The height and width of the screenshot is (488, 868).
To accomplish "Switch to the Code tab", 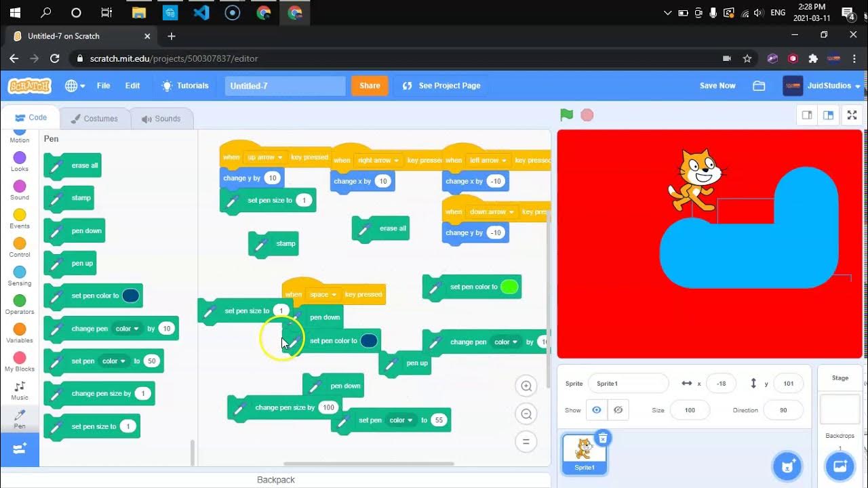I will 31,117.
